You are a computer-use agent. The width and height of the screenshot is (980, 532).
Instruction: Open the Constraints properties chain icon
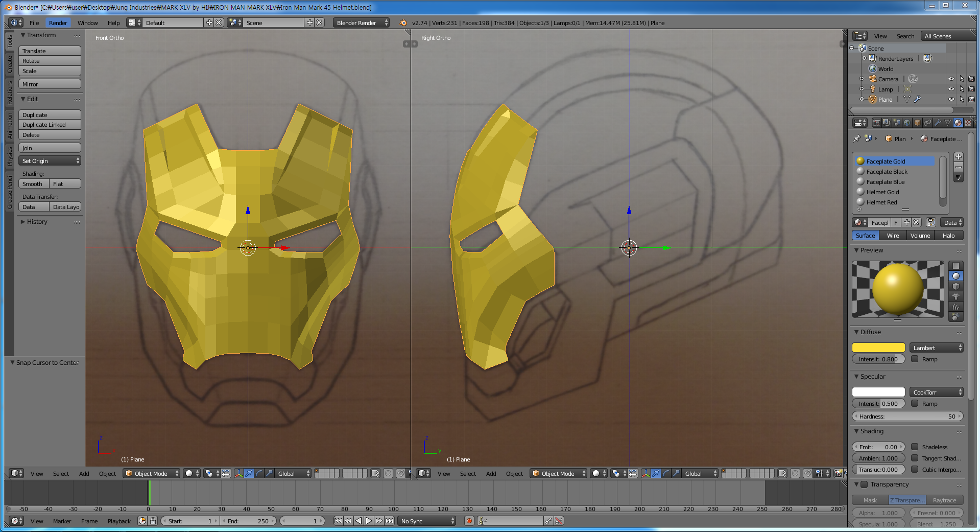[x=927, y=123]
